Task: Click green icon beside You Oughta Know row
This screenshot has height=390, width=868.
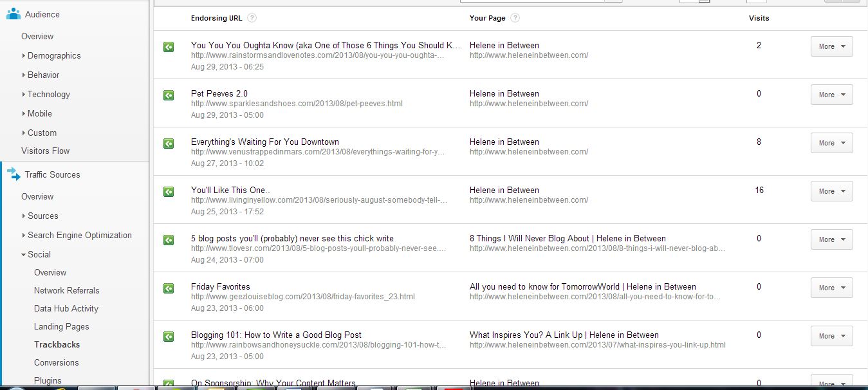Action: point(169,47)
